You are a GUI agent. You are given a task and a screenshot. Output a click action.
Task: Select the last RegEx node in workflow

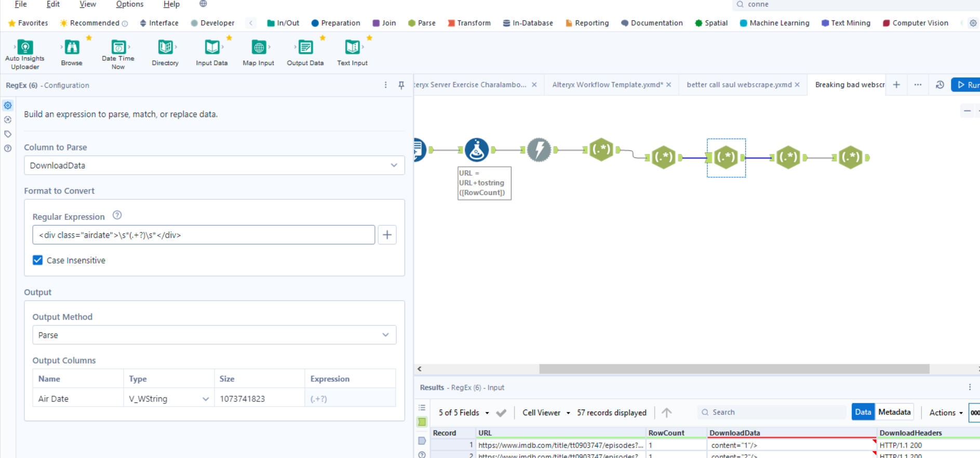851,158
